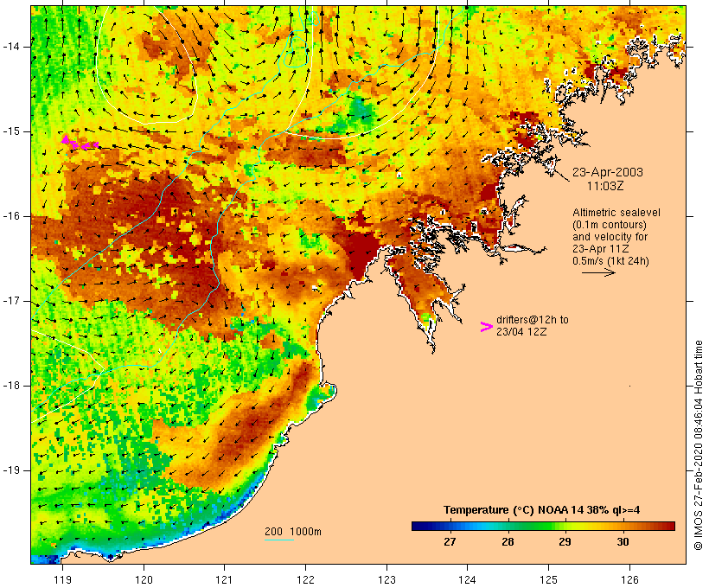Click the 11:03Z time label
Viewport: 709px width, 588px height.
click(x=605, y=186)
